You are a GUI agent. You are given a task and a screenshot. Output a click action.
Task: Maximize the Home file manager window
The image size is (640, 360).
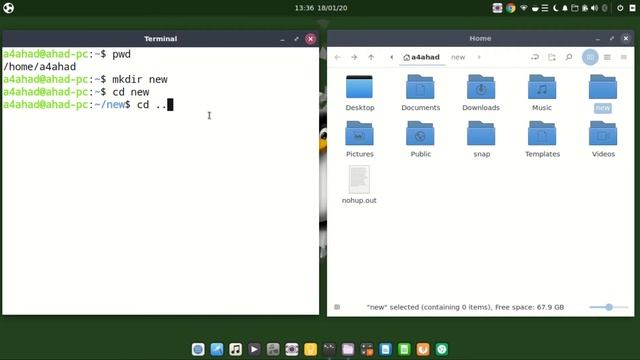[612, 39]
